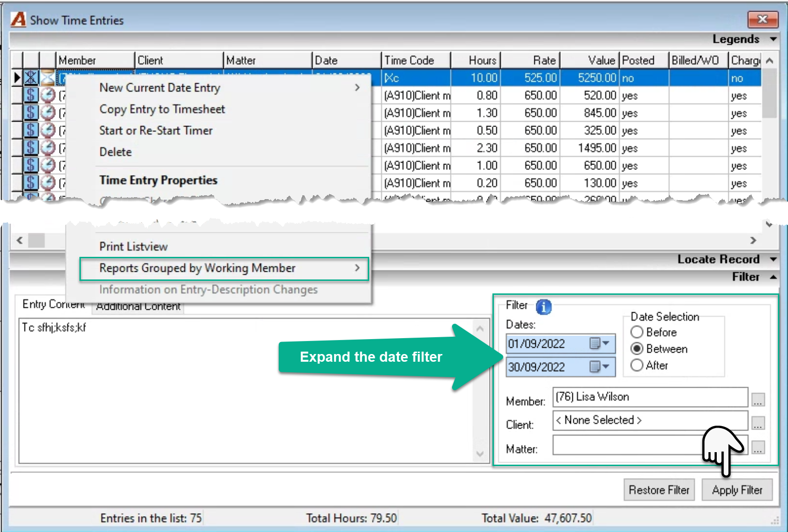
Task: Open Client browse ellipsis button
Action: tap(758, 423)
